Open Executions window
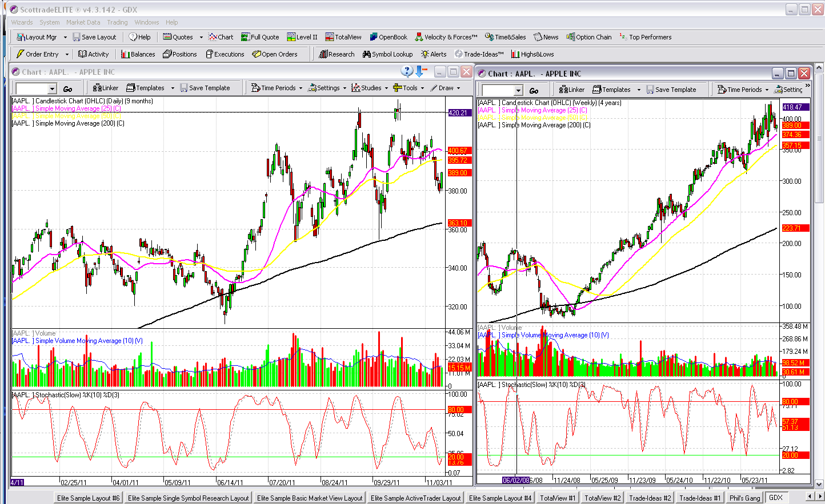The image size is (825, 504). 225,54
